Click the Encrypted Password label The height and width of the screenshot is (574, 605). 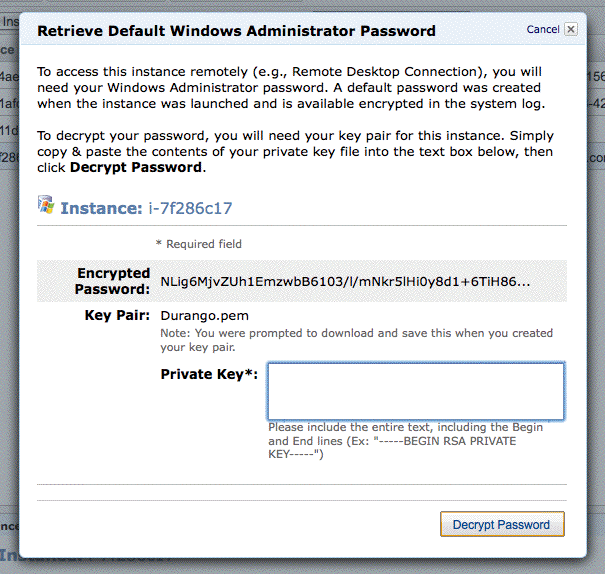(x=113, y=281)
